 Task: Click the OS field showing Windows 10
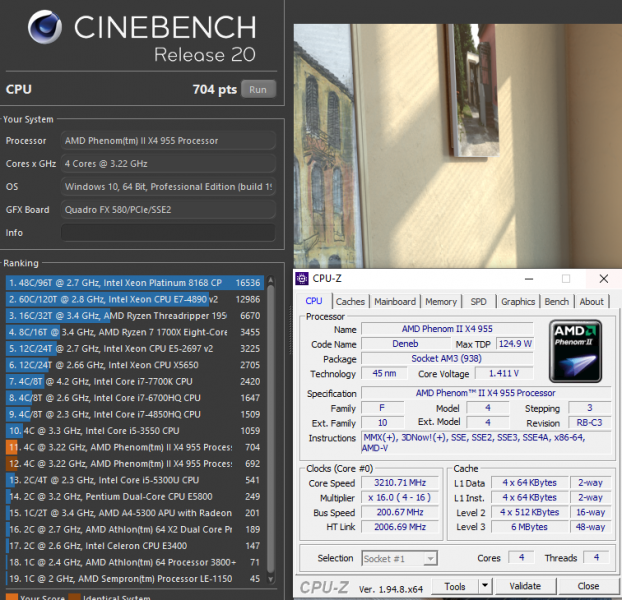[168, 187]
